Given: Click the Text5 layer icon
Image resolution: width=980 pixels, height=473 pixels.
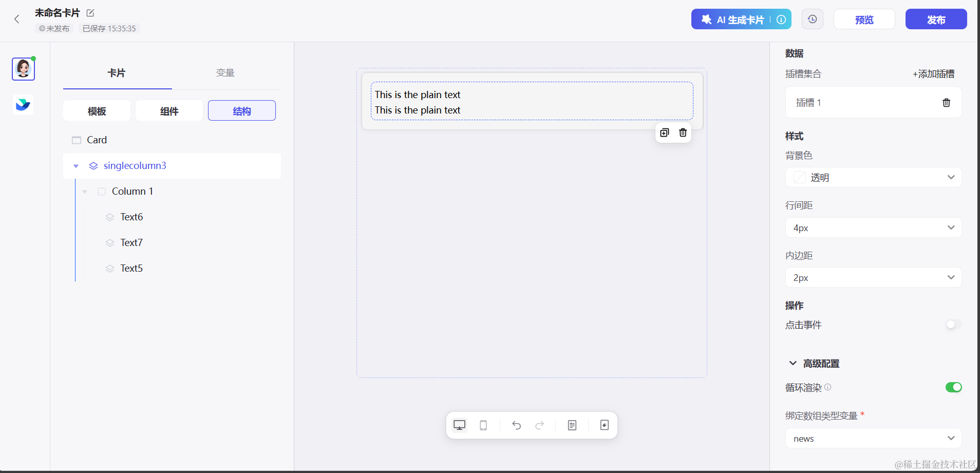Looking at the screenshot, I should (110, 269).
